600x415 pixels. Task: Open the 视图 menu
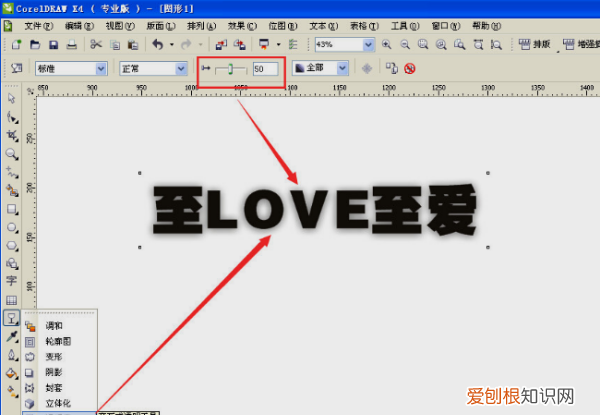120,26
